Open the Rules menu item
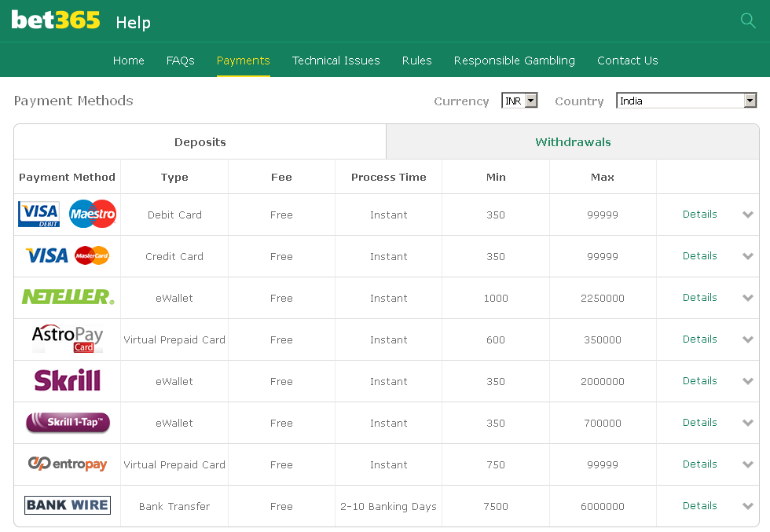Viewport: 770px width, 532px height. pos(416,61)
